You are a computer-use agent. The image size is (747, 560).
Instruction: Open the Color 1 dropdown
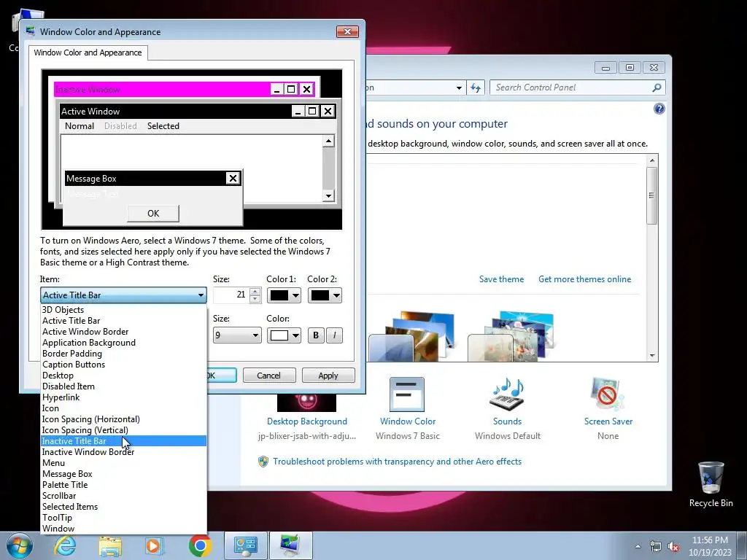pos(295,295)
